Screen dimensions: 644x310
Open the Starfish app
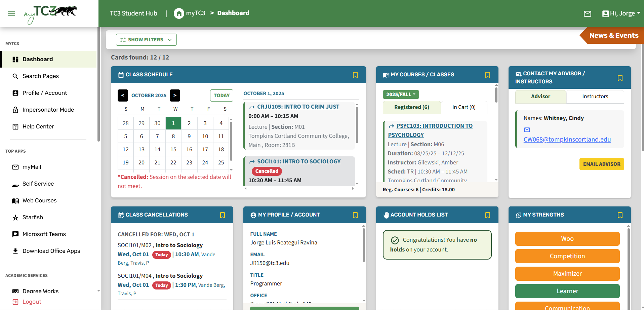[15, 217]
